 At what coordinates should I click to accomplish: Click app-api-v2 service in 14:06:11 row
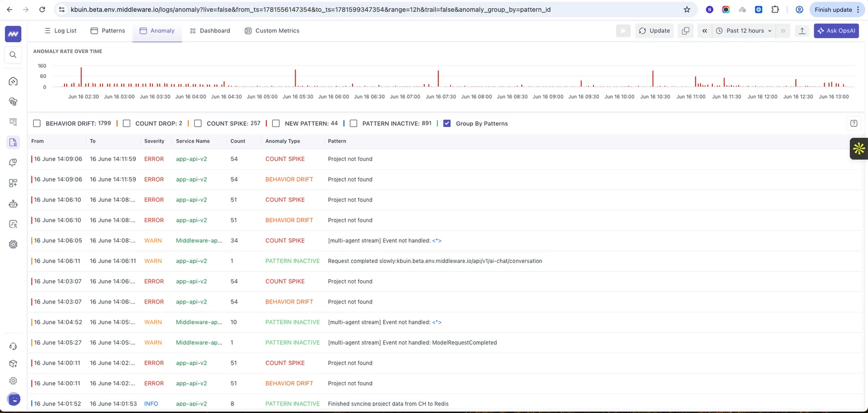[x=192, y=261]
